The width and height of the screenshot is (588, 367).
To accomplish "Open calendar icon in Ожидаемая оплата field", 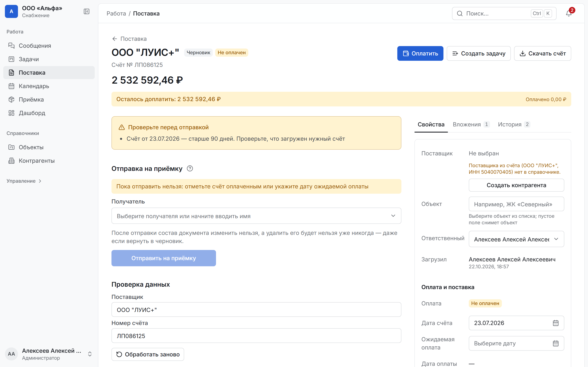I will coord(556,343).
